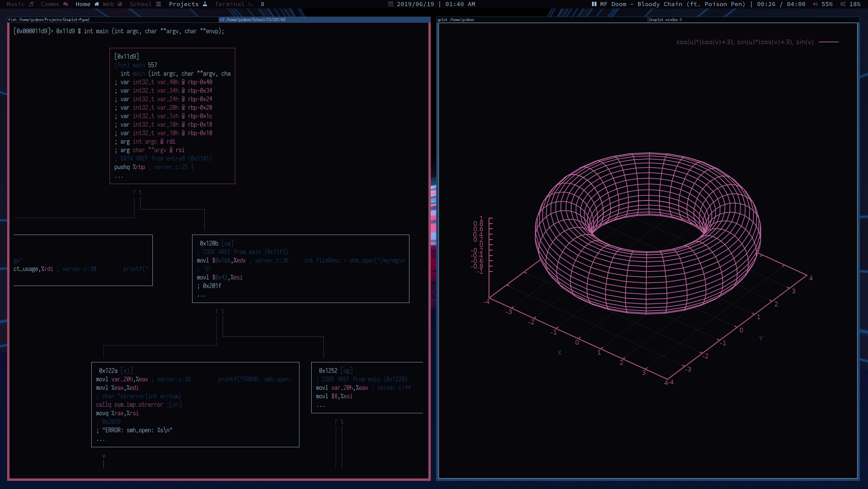Pause the MF Doom track
Screen dimensions: 868x489
pos(594,4)
